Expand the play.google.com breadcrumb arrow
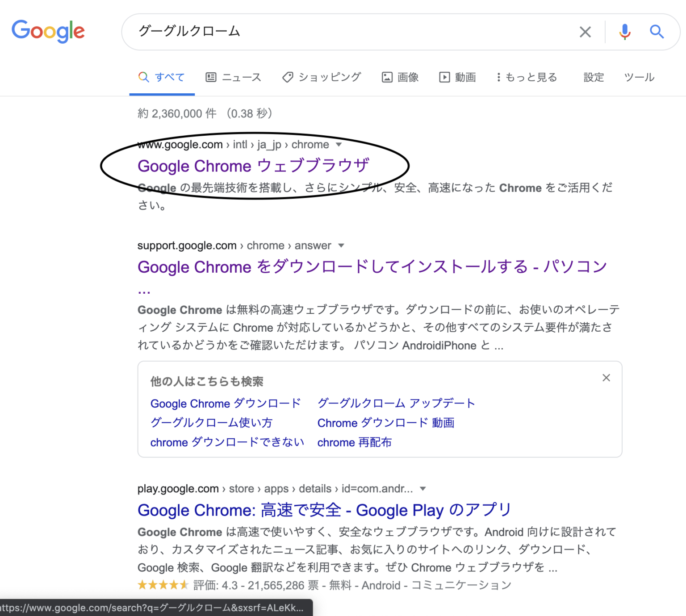 pyautogui.click(x=423, y=488)
